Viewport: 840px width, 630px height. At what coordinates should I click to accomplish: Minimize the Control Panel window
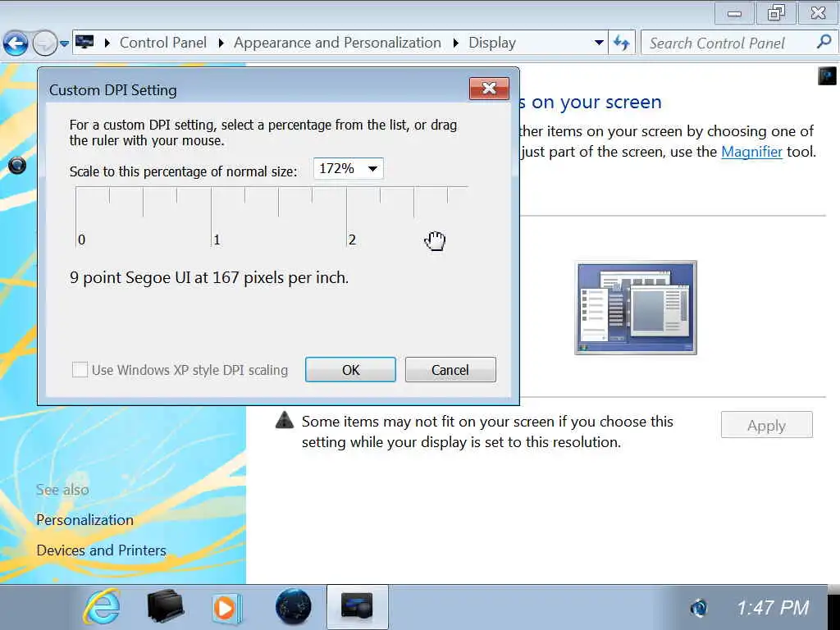tap(734, 12)
